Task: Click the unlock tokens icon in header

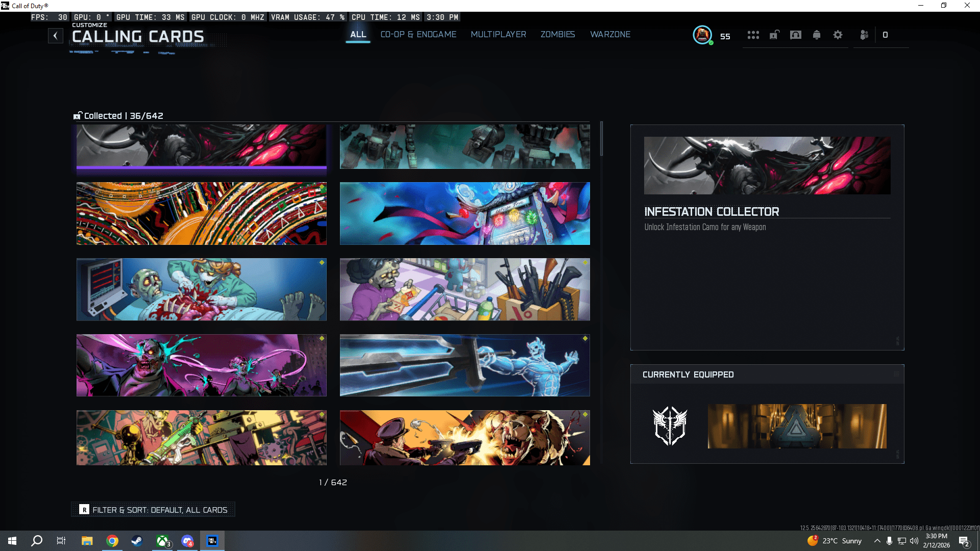Action: tap(774, 35)
